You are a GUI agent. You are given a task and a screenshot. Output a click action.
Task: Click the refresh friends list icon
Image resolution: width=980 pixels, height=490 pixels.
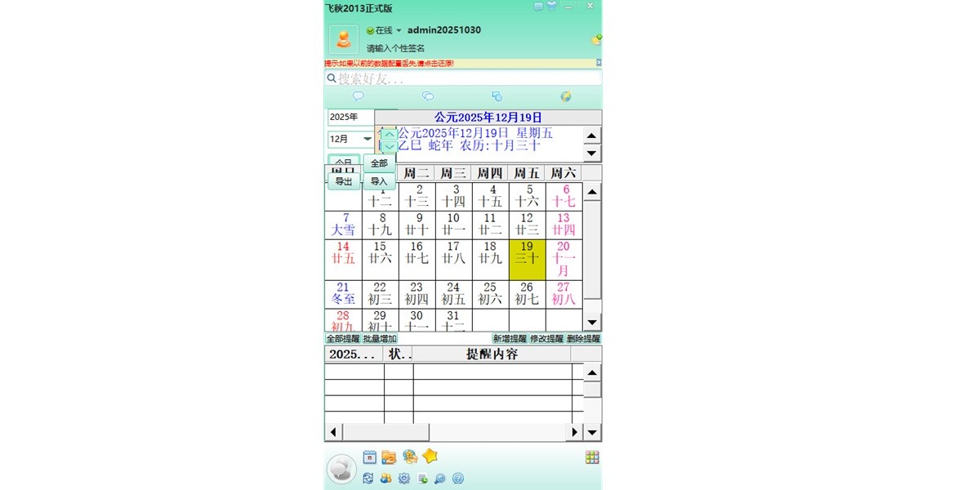[367, 478]
